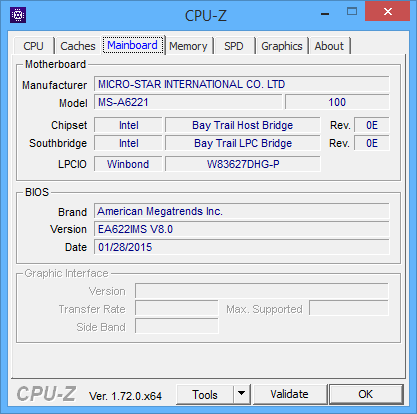The height and width of the screenshot is (414, 417).
Task: Select the BIOS Date field 01/28/2015
Action: [x=242, y=247]
